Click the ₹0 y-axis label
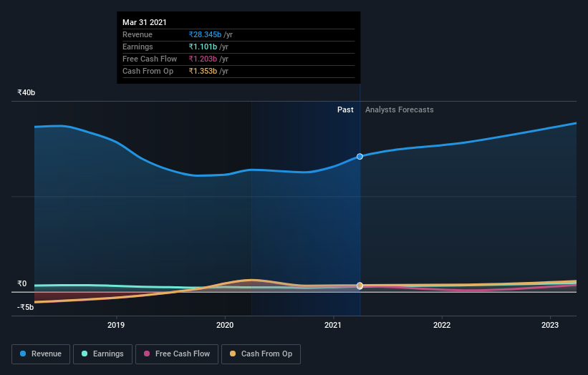 coord(22,283)
